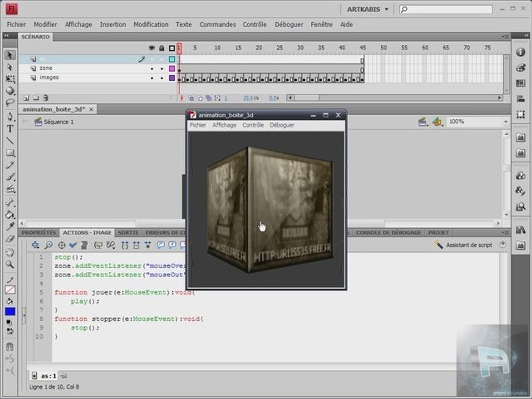Switch to the CONSOLE DE DÉBOGAGE tab
Image resolution: width=532 pixels, height=399 pixels.
tap(388, 232)
